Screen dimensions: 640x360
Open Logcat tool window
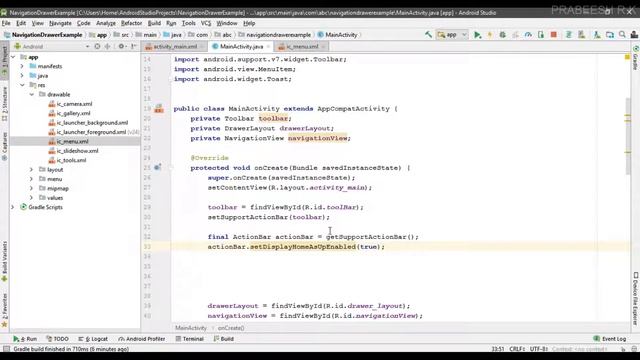93,339
